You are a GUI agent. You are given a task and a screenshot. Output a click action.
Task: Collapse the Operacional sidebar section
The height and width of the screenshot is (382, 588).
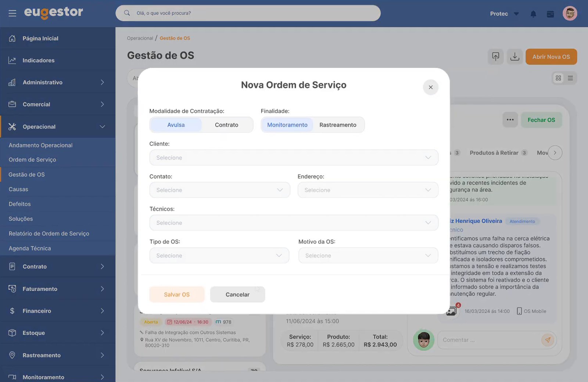58,127
